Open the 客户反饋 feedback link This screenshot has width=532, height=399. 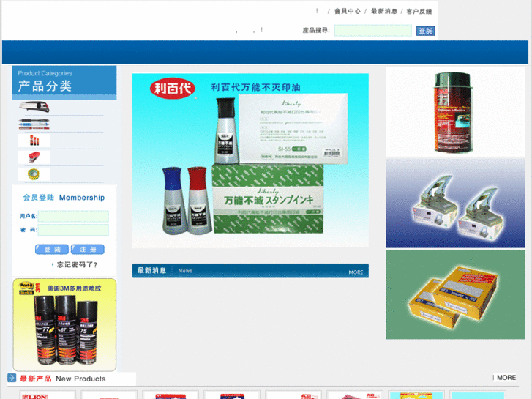click(x=419, y=11)
